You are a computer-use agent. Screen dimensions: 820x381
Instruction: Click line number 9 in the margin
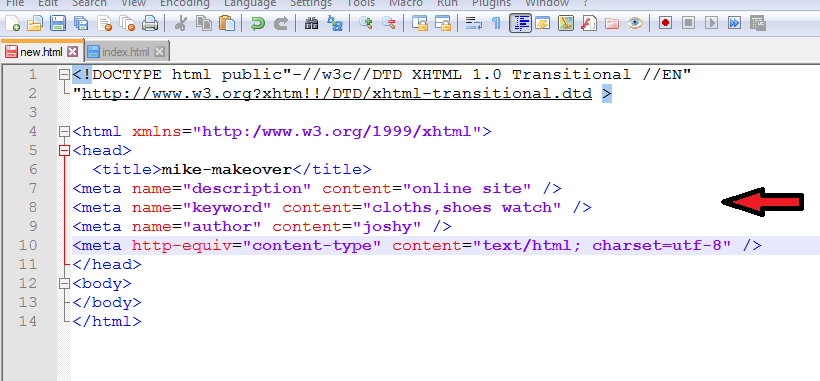click(x=32, y=226)
